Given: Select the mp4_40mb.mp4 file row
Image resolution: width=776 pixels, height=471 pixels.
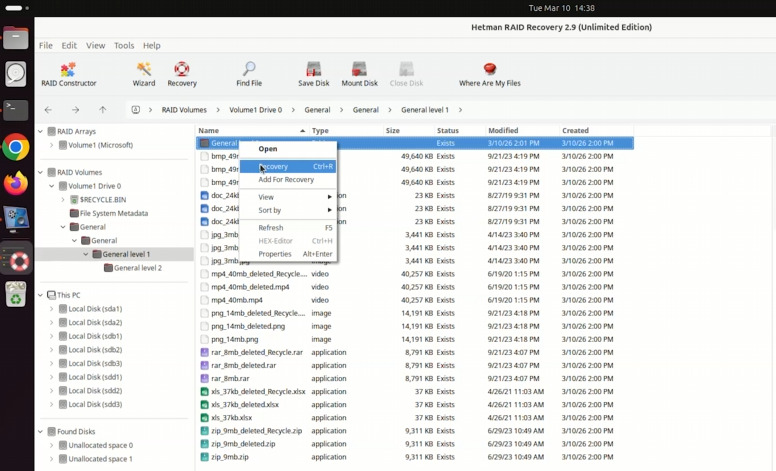Looking at the screenshot, I should click(415, 300).
